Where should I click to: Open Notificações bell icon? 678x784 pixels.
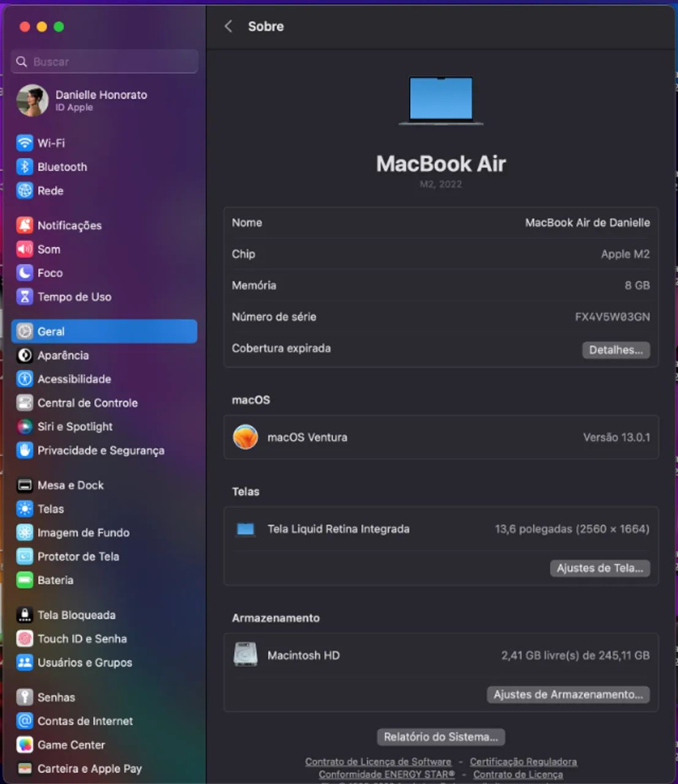click(24, 225)
